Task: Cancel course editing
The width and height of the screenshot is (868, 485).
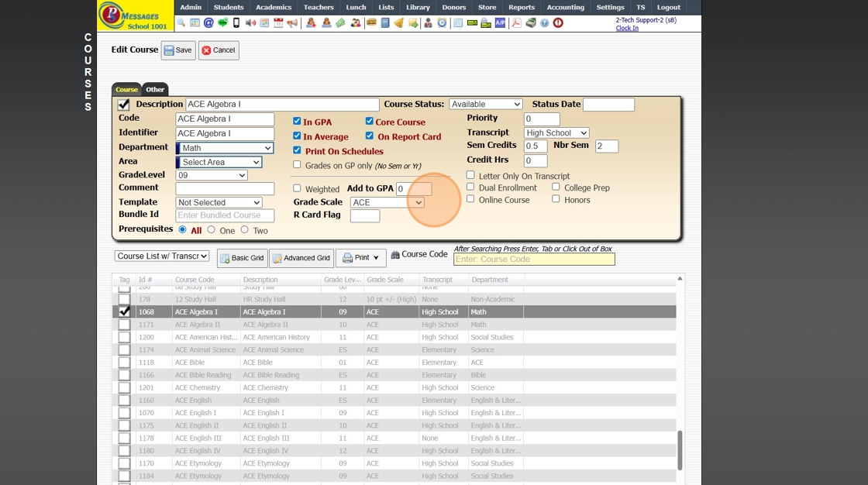Action: (219, 50)
